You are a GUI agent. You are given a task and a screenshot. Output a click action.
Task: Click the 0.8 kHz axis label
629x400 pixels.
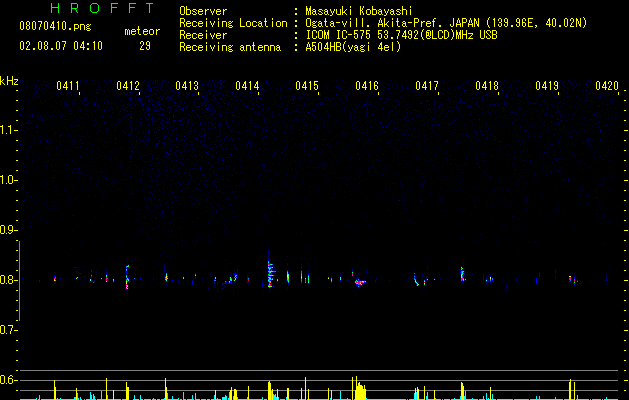click(x=8, y=280)
